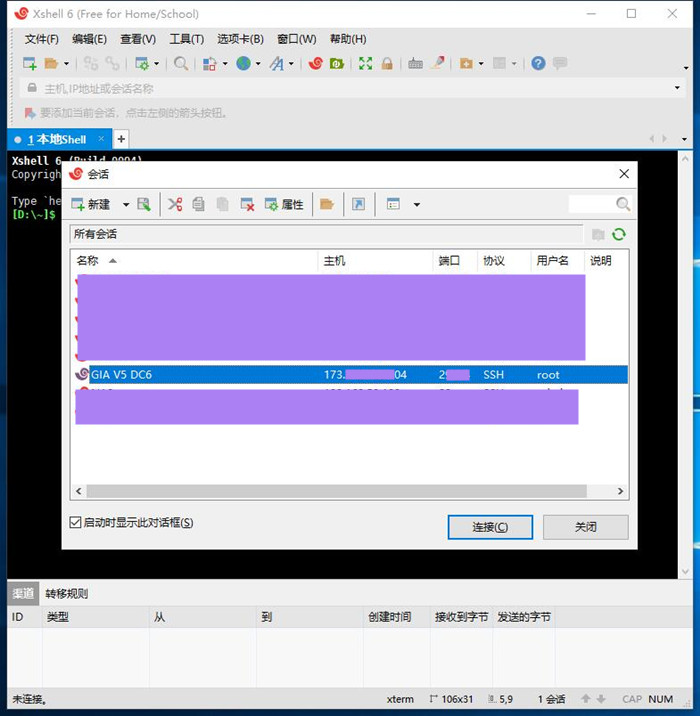Screen dimensions: 700x716
Task: Open session properties gear icon in main toolbar
Action: [x=142, y=63]
